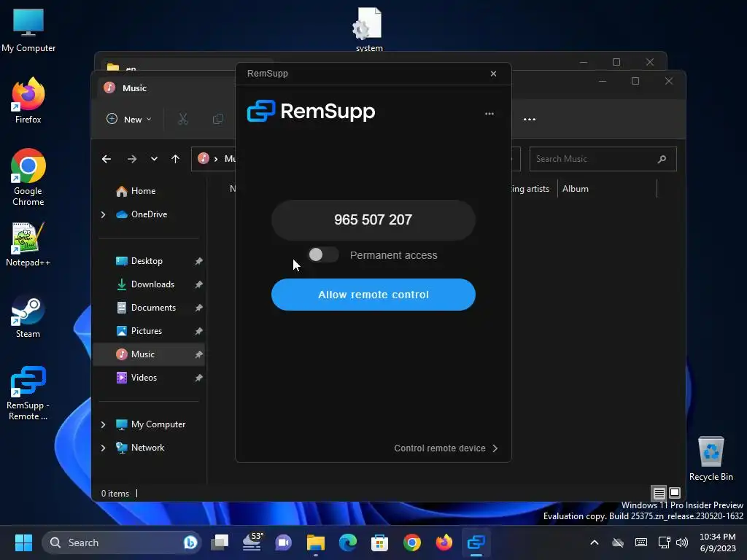747x560 pixels.
Task: Open Steam desktop shortcut
Action: tap(28, 316)
